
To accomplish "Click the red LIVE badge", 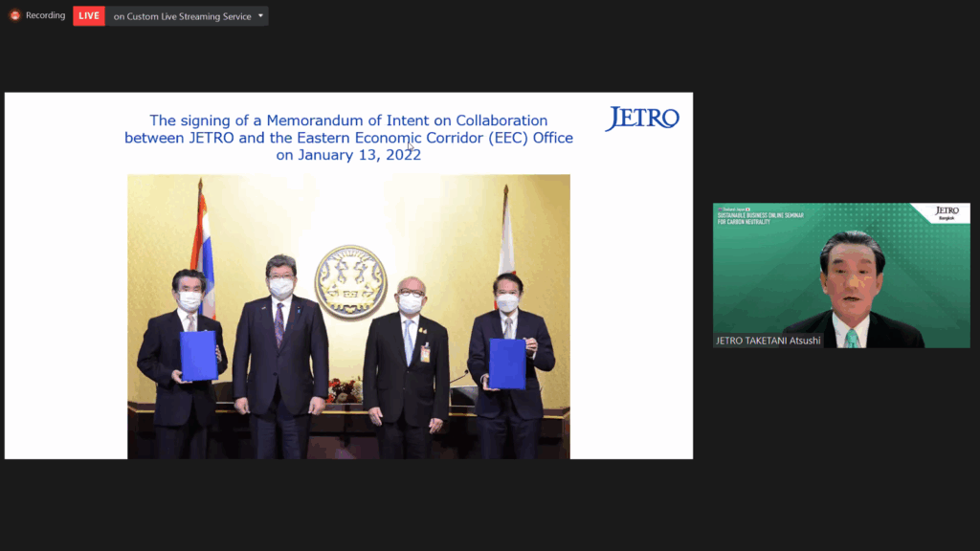I will tap(89, 15).
